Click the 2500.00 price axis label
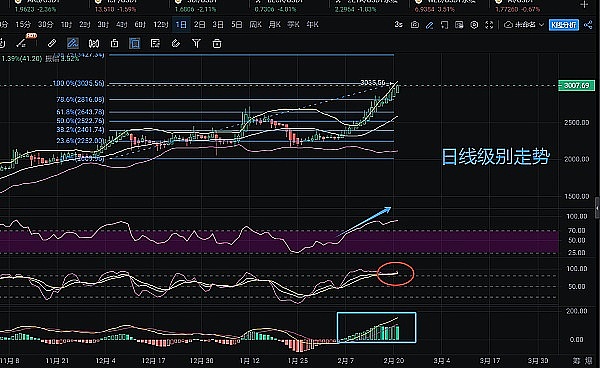Viewport: 600px width, 368px height. [576, 123]
